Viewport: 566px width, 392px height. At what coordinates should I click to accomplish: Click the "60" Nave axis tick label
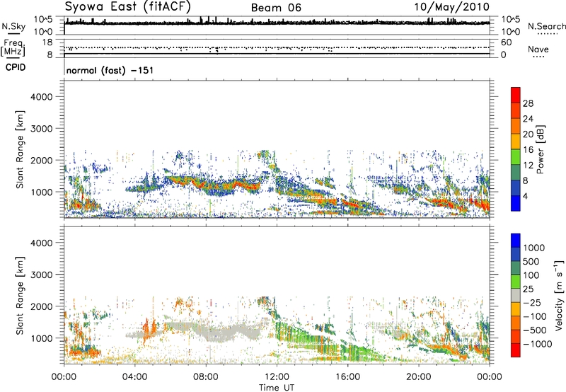tap(506, 42)
